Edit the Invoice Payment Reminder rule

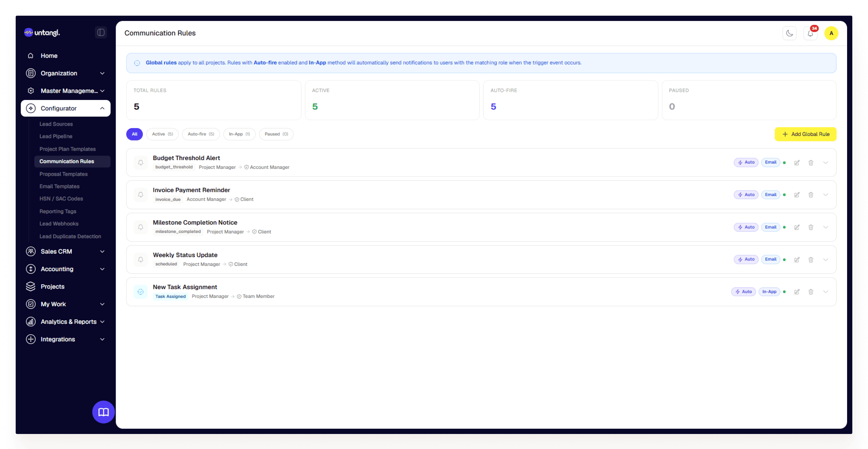(x=796, y=195)
